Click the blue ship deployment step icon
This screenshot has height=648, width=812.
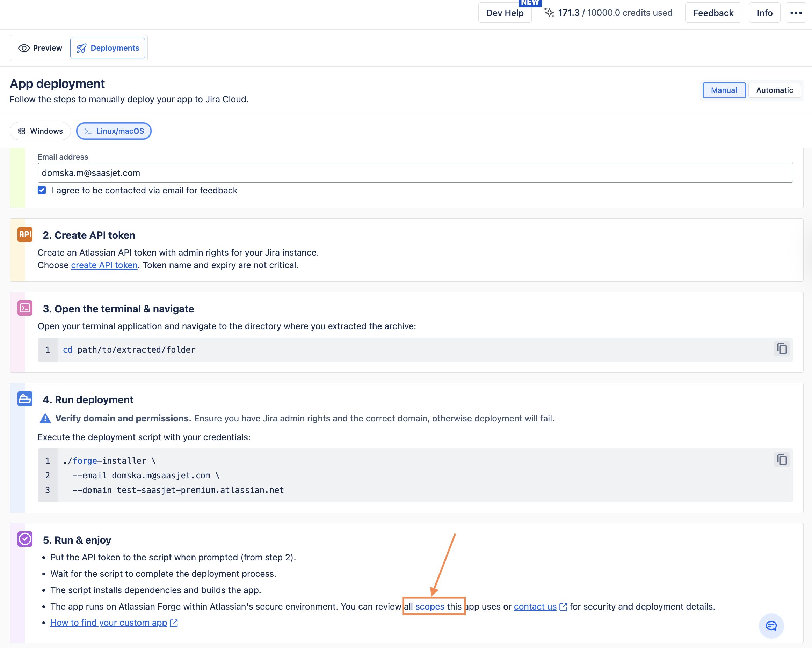[25, 399]
